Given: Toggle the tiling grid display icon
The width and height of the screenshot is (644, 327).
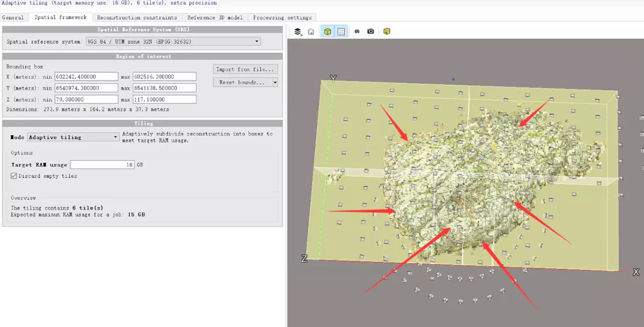Looking at the screenshot, I should (341, 32).
